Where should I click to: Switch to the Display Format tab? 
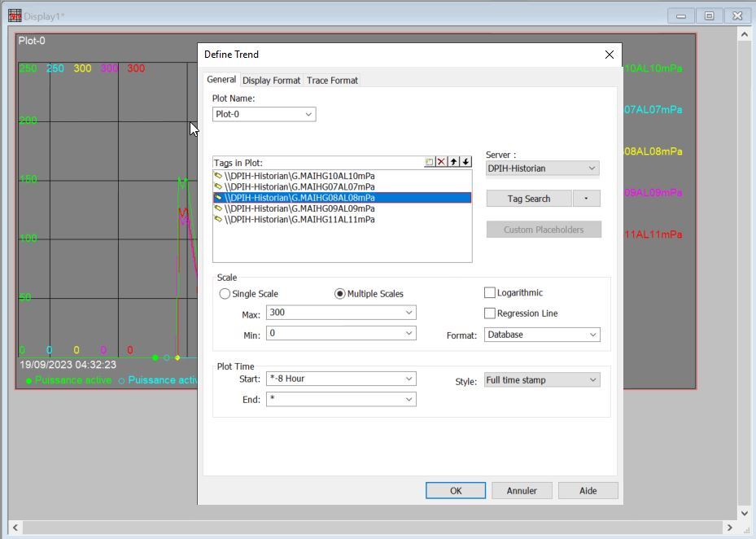pos(271,81)
